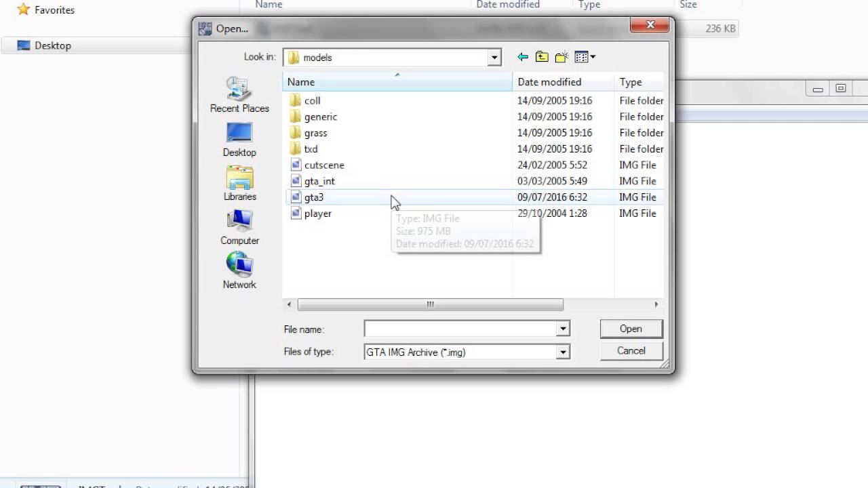This screenshot has width=868, height=488.
Task: Move up one folder level
Action: [x=542, y=57]
